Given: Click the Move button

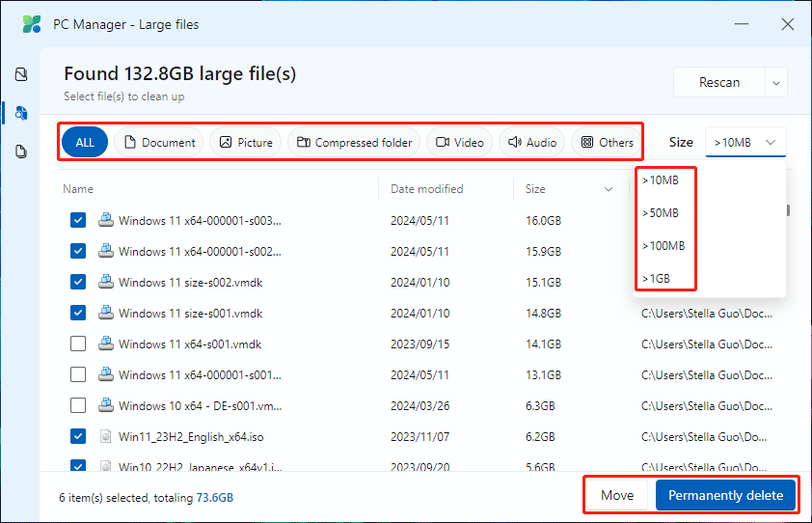Looking at the screenshot, I should (x=617, y=496).
